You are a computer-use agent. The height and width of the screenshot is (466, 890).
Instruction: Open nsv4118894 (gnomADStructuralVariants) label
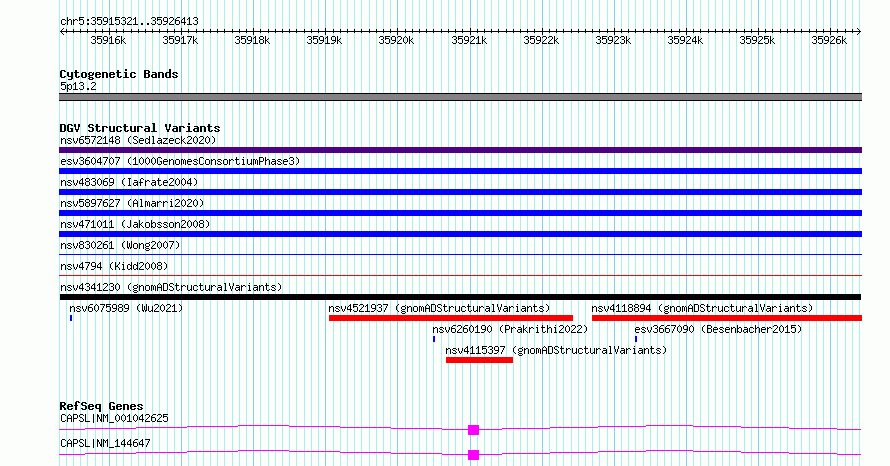point(702,308)
